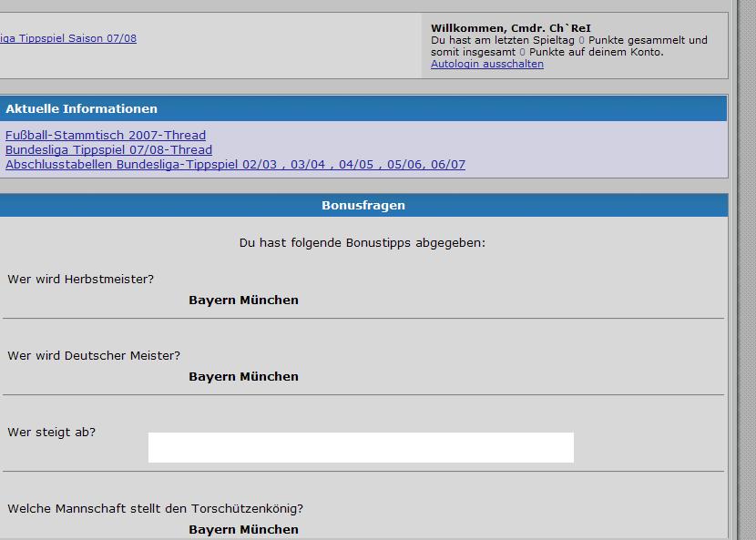Click the white field beside 'Wer steigt ab?'
This screenshot has width=756, height=540.
(x=361, y=447)
